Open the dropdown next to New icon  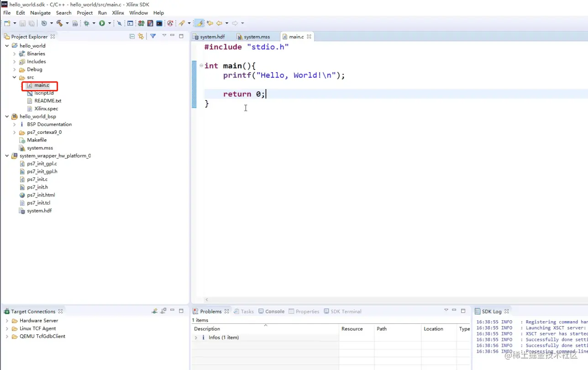click(15, 23)
